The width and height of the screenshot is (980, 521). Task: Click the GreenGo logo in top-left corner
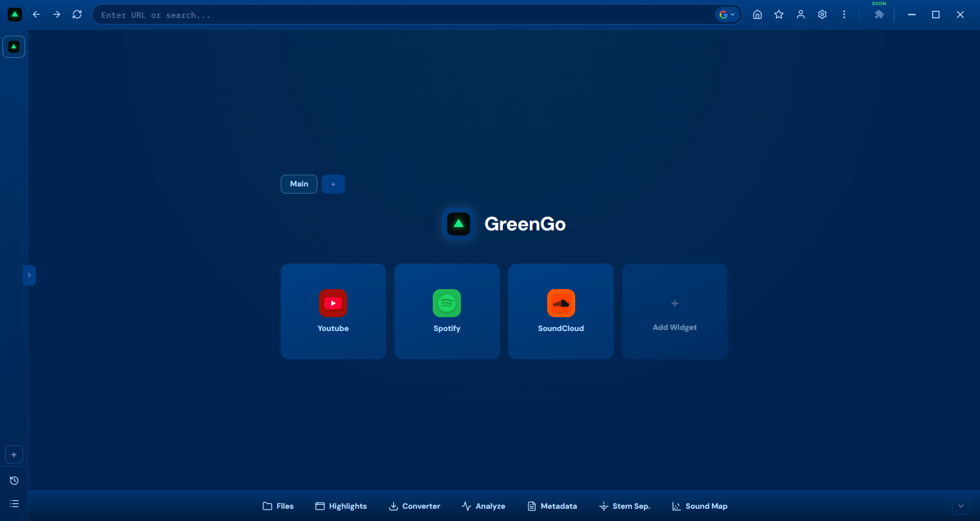point(15,15)
